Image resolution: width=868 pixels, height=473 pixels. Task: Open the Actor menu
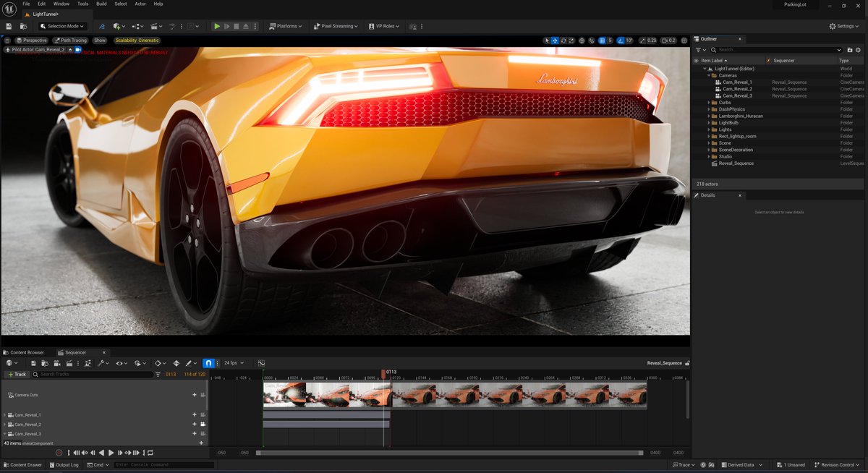click(x=140, y=4)
